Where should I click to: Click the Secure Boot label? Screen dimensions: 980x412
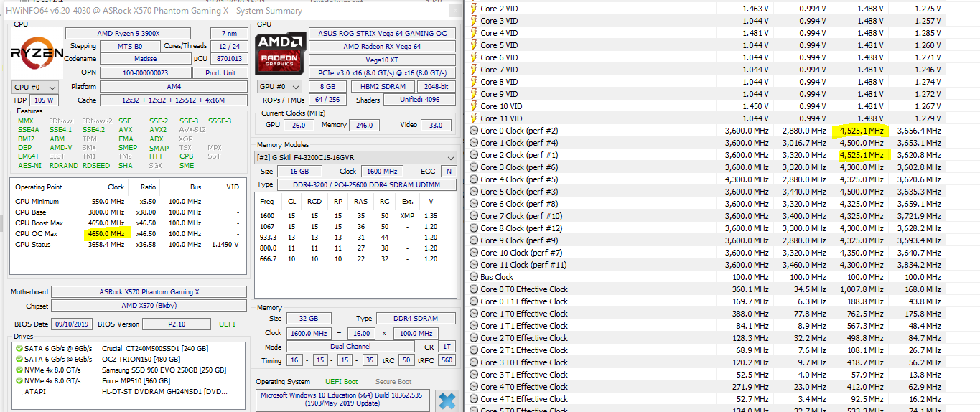[393, 382]
